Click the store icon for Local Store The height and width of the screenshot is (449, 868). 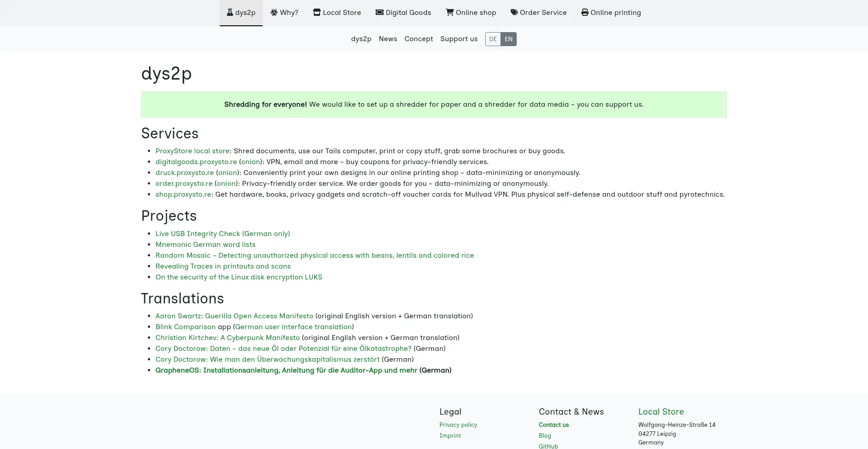point(316,12)
